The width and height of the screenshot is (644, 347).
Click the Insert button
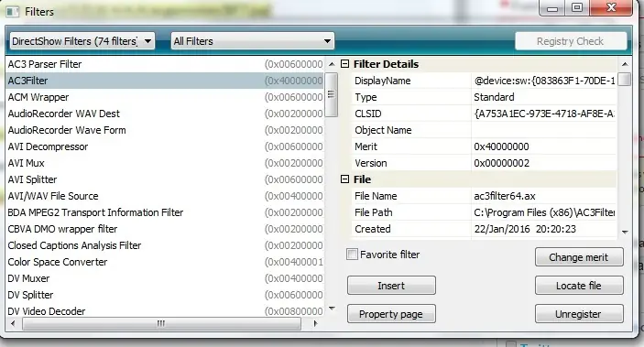pyautogui.click(x=391, y=286)
